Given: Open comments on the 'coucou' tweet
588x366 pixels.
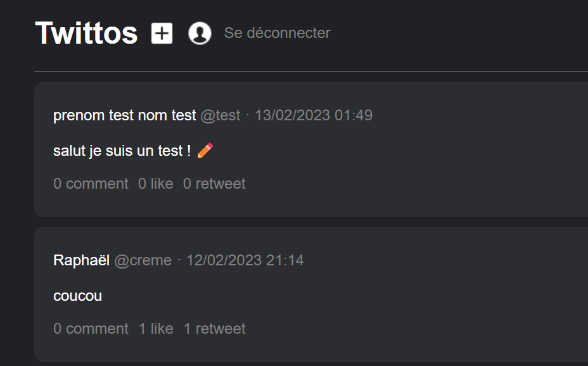Looking at the screenshot, I should click(x=91, y=329).
